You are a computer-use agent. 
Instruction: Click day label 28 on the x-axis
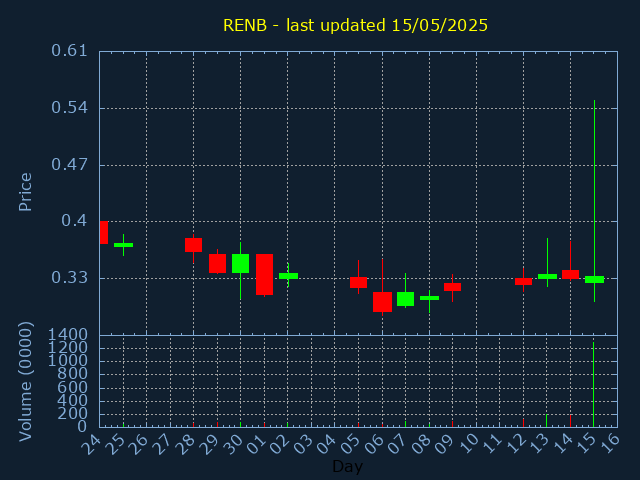pyautogui.click(x=185, y=444)
